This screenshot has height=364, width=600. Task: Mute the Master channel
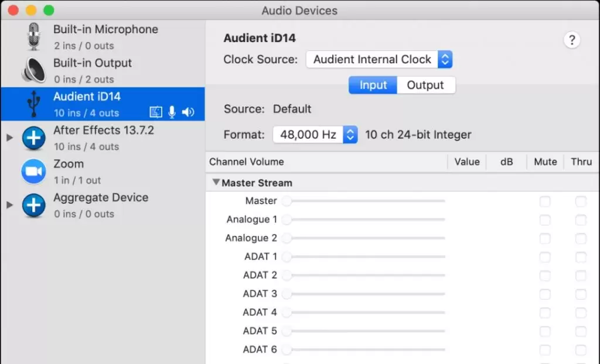click(x=545, y=201)
